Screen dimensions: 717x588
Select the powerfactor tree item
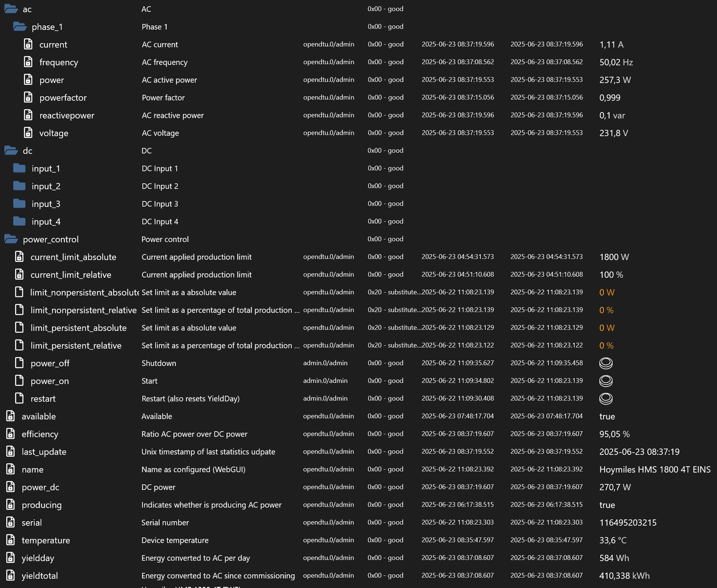(x=63, y=97)
